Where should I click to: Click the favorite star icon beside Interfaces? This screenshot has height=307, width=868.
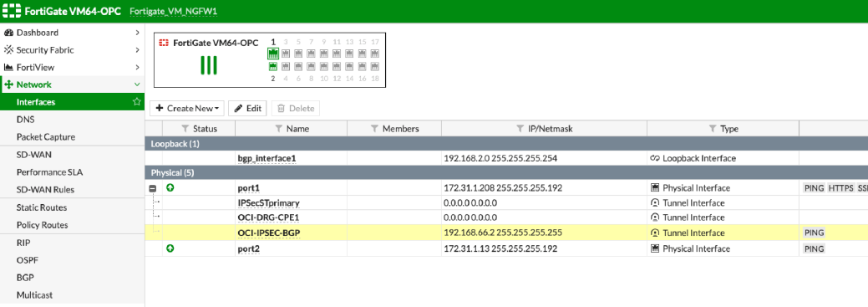(136, 102)
